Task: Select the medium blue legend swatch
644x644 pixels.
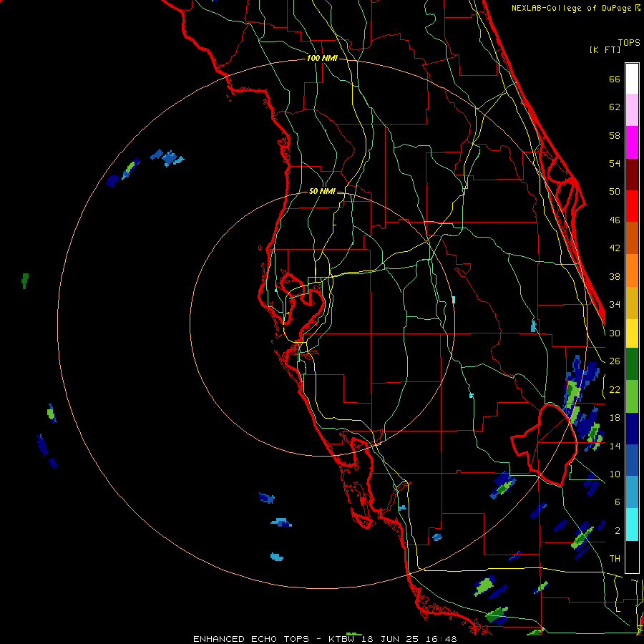Action: (632, 461)
